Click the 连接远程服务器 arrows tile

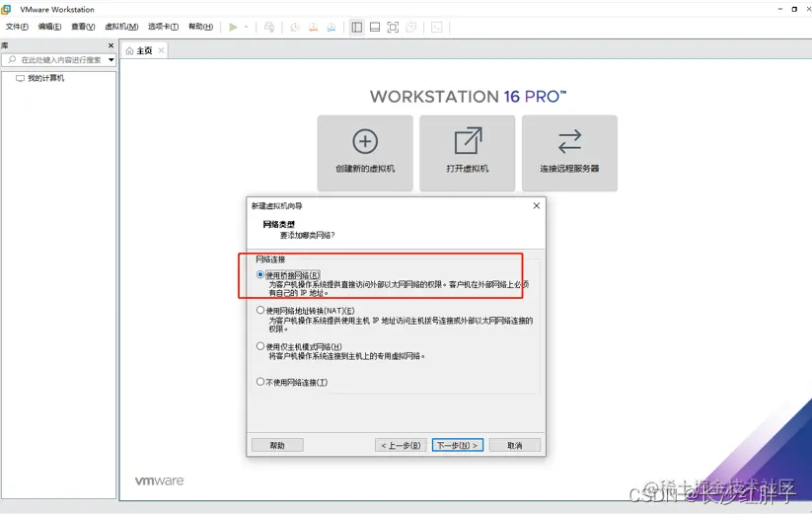click(x=569, y=153)
